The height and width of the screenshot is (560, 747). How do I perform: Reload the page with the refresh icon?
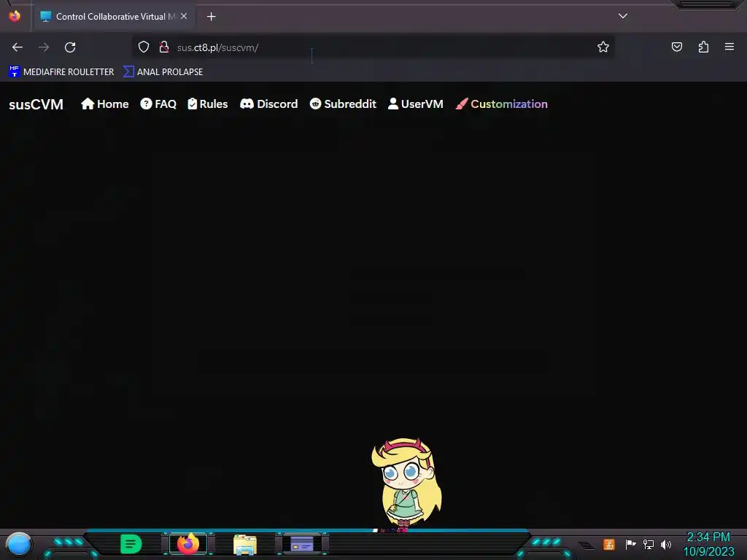coord(70,47)
